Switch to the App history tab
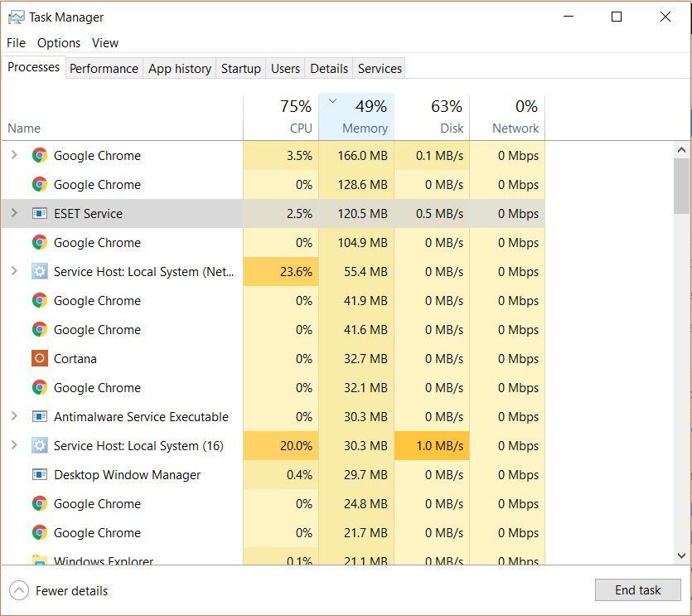The width and height of the screenshot is (692, 616). click(180, 69)
